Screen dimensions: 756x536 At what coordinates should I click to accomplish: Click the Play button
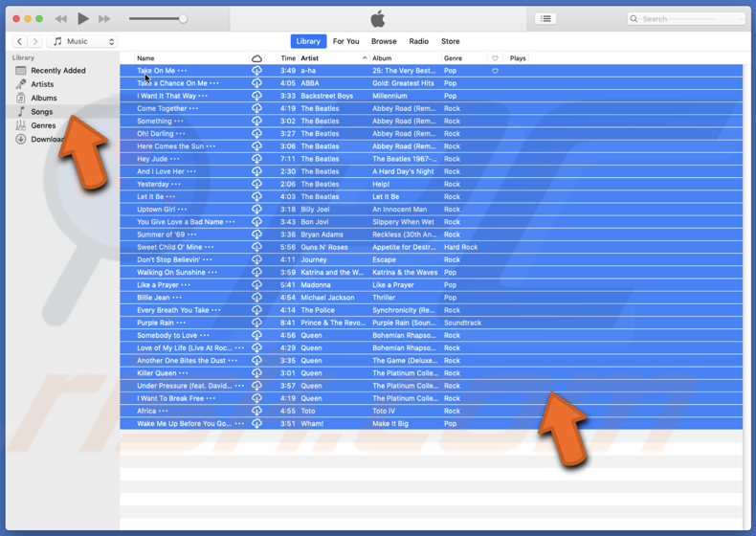[x=83, y=19]
